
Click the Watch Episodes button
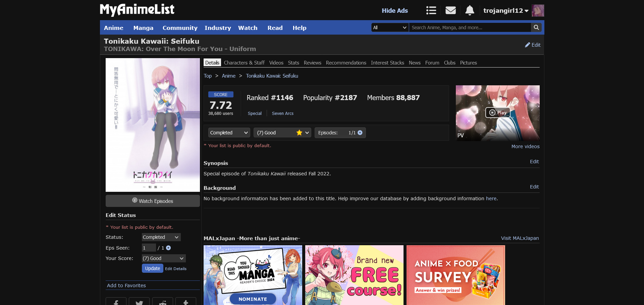point(153,201)
